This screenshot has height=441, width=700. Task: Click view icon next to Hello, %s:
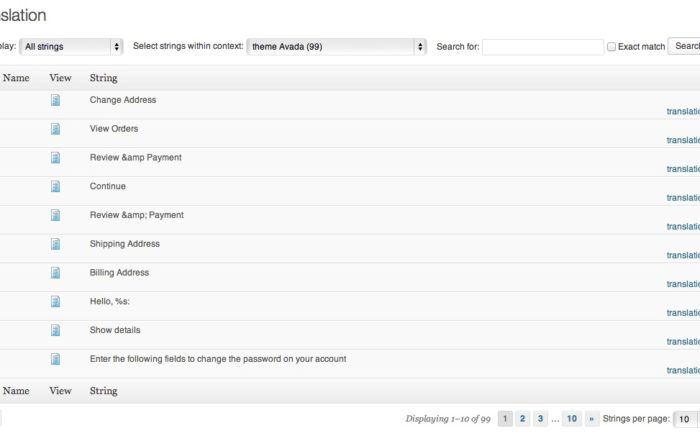[55, 302]
